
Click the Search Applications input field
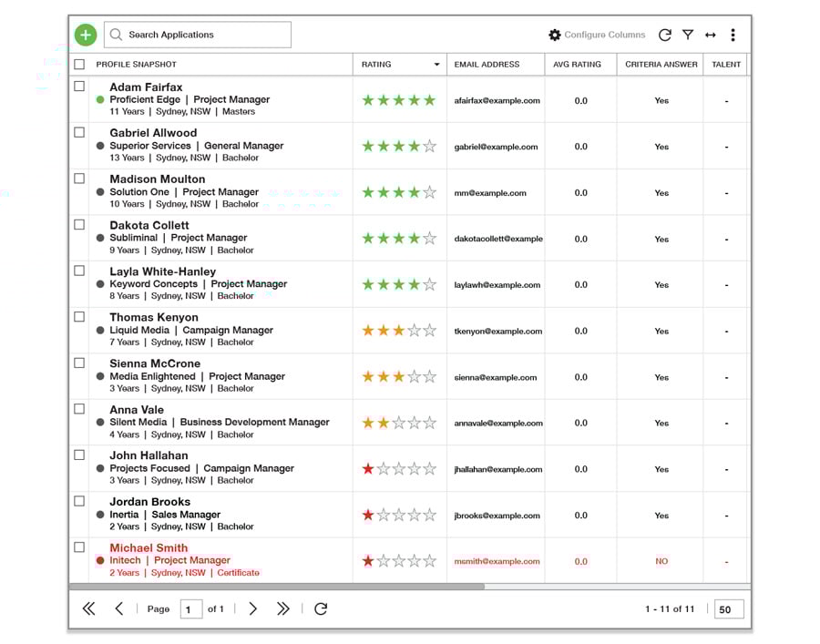tap(198, 35)
